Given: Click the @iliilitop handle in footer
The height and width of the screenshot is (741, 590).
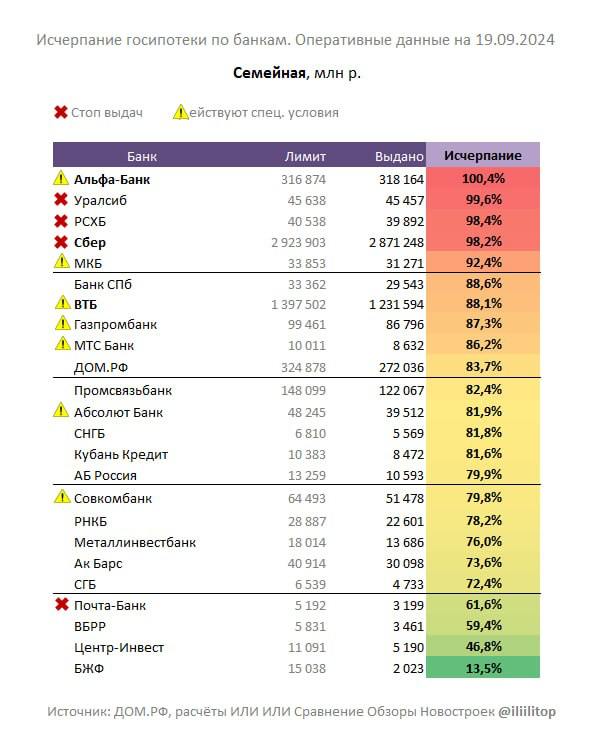Looking at the screenshot, I should coord(527,711).
